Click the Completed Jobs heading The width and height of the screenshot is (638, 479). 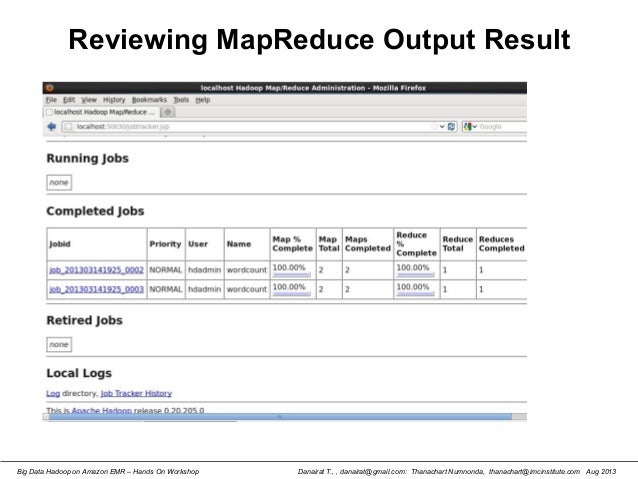point(95,211)
